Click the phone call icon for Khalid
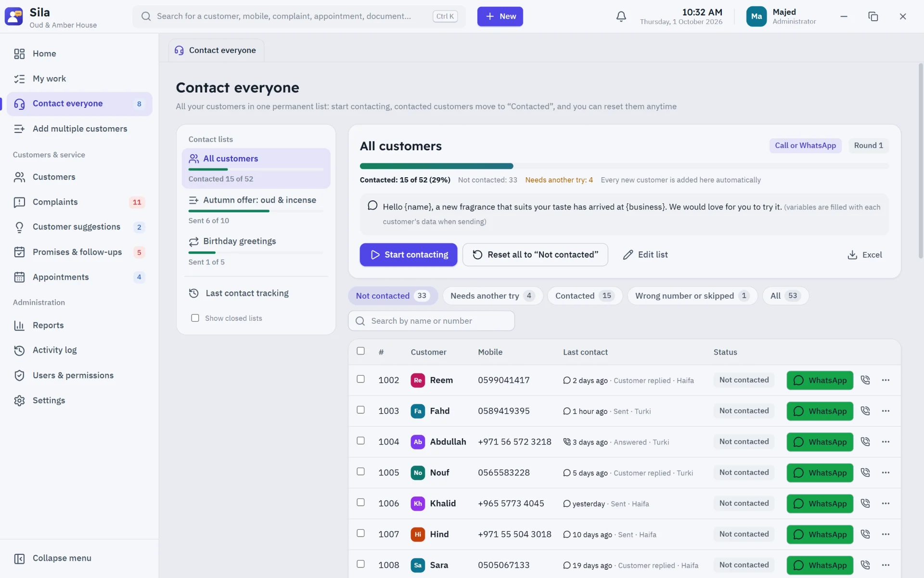Screen dimensions: 924x578 click(x=865, y=503)
